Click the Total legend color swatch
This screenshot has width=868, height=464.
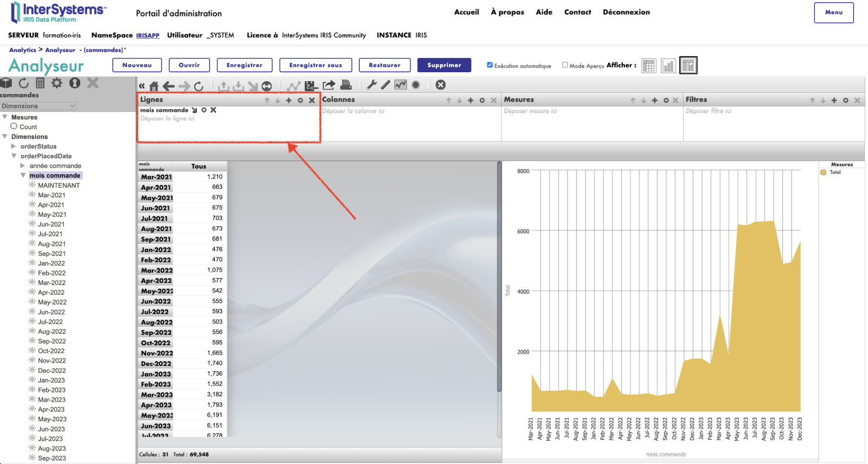pyautogui.click(x=823, y=172)
